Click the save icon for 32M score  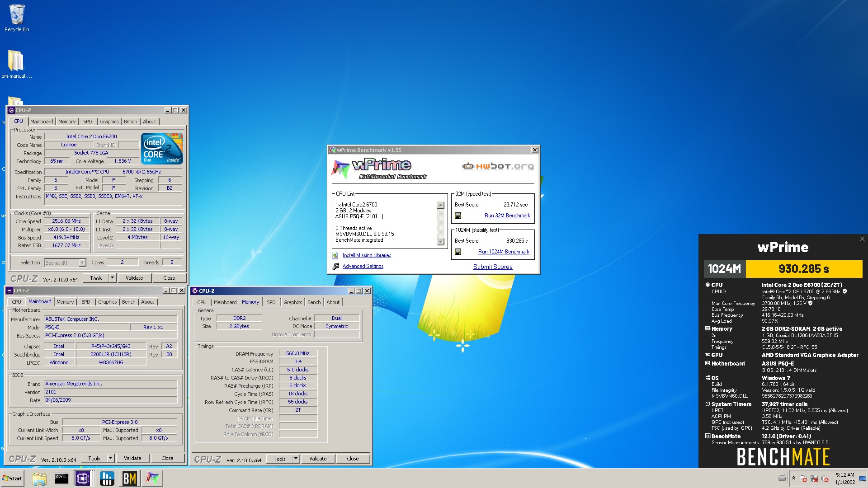coord(458,216)
